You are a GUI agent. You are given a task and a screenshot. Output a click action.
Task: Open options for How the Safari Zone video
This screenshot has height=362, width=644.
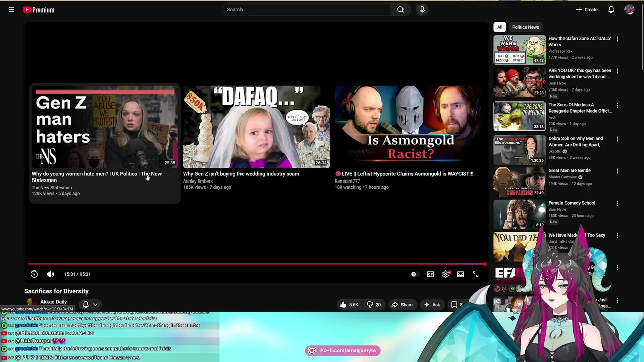click(x=617, y=39)
